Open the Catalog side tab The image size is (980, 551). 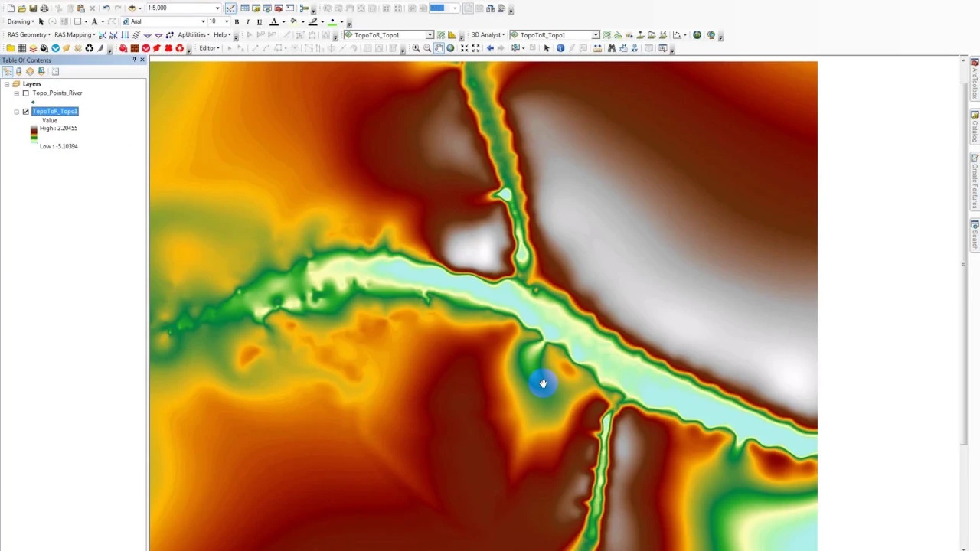[975, 127]
